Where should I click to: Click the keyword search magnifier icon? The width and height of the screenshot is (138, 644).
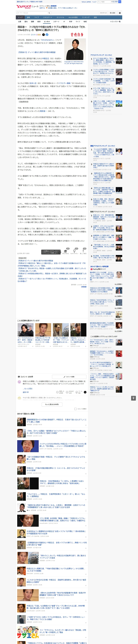pos(49,13)
